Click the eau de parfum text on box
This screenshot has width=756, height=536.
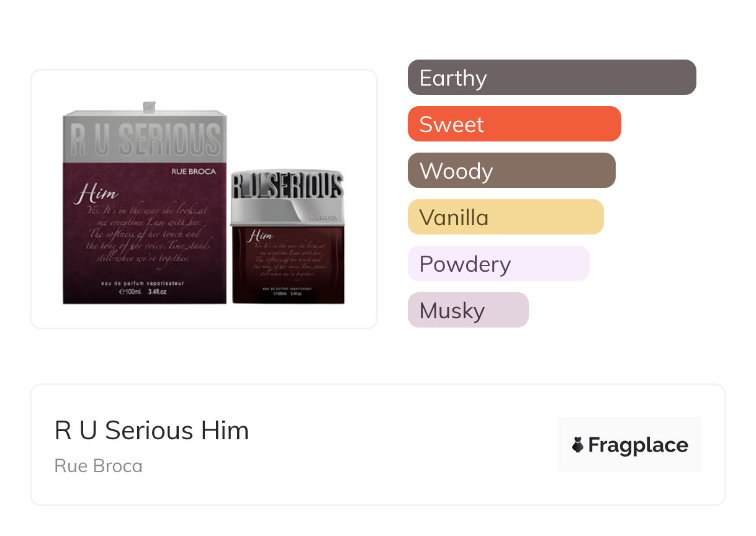(143, 284)
